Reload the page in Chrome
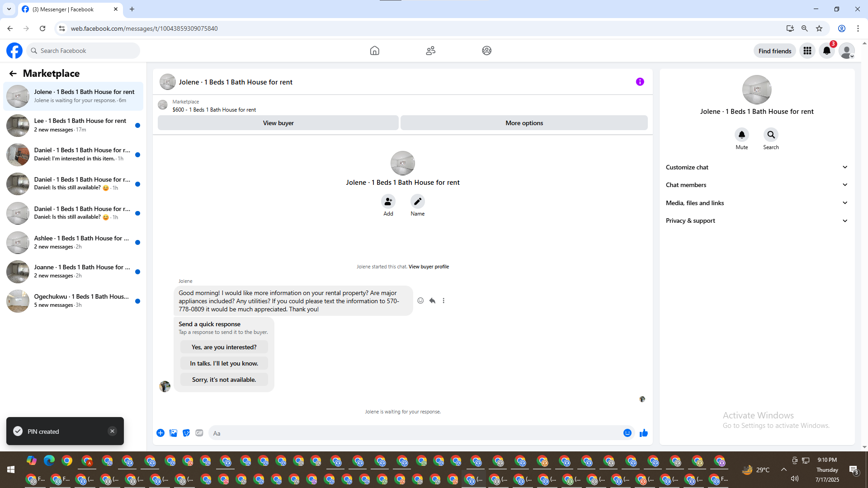The image size is (868, 488). (x=42, y=28)
